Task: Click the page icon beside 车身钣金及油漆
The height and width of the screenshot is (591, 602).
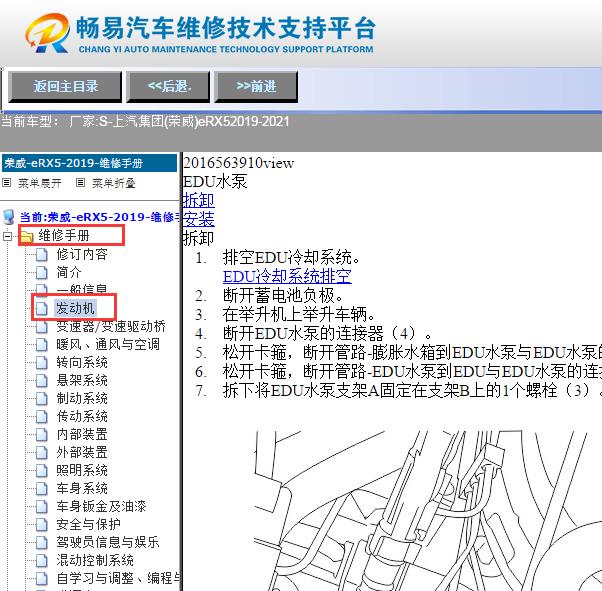Action: [41, 507]
